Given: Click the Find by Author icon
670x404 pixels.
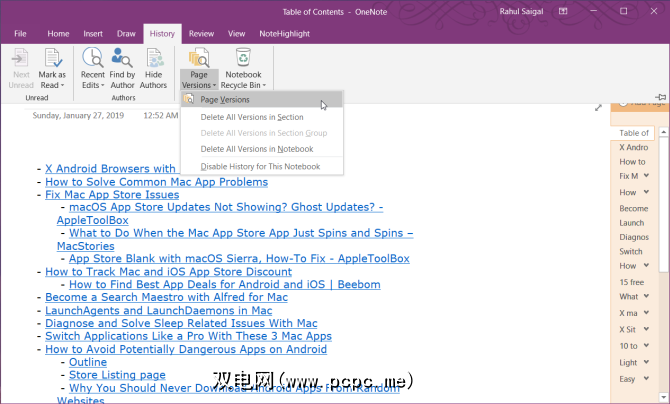Looking at the screenshot, I should pyautogui.click(x=123, y=58).
